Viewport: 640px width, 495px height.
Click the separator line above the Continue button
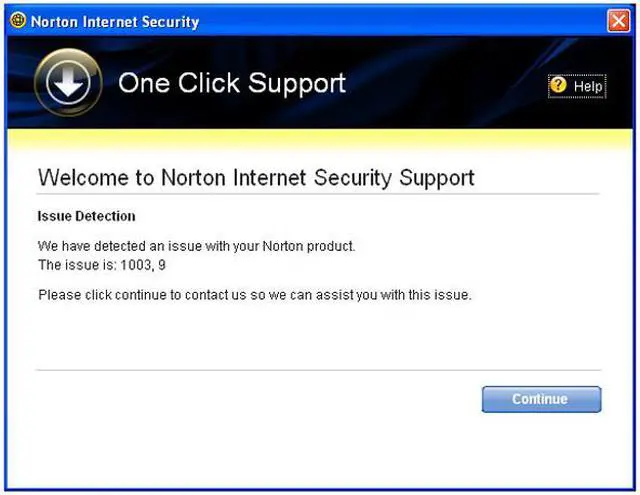coord(318,370)
